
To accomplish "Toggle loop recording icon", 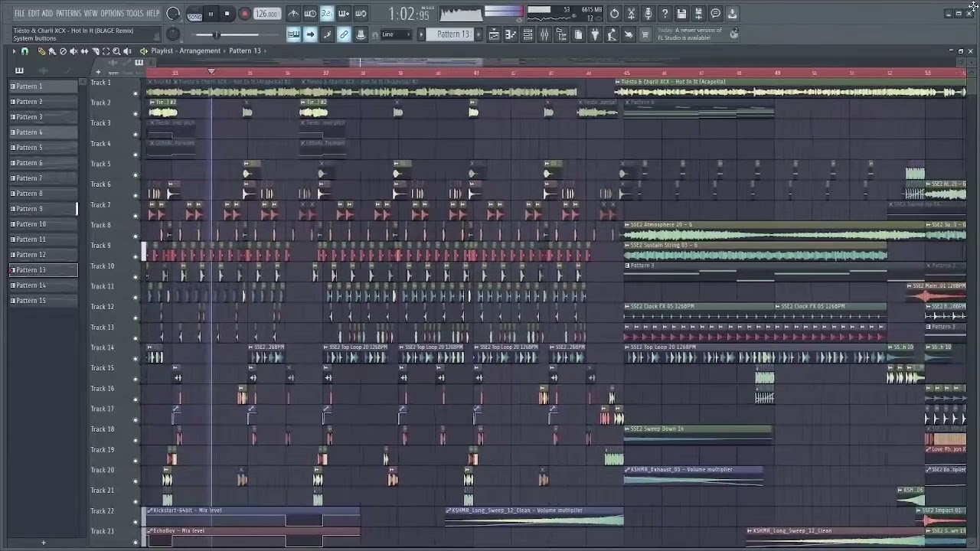I will click(x=361, y=14).
